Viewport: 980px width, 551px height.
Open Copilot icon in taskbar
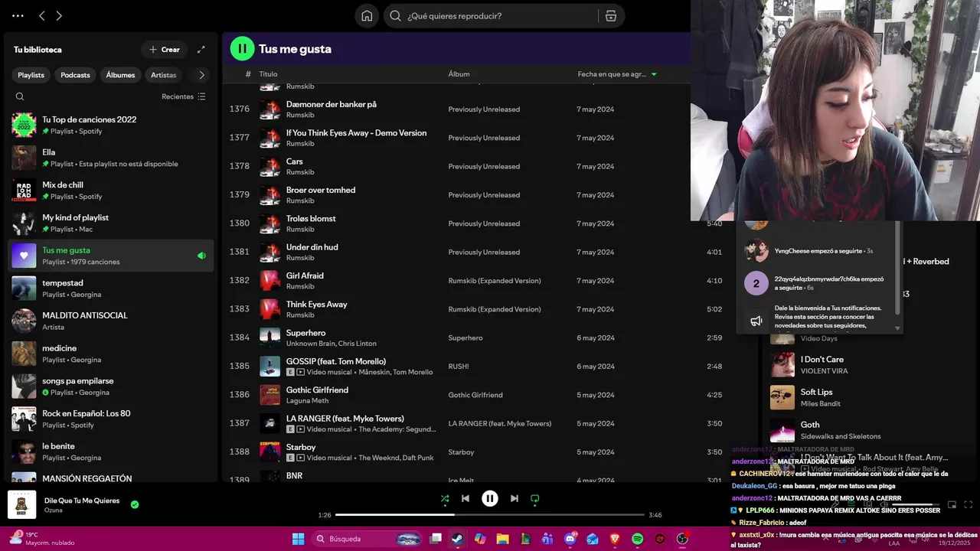point(480,539)
